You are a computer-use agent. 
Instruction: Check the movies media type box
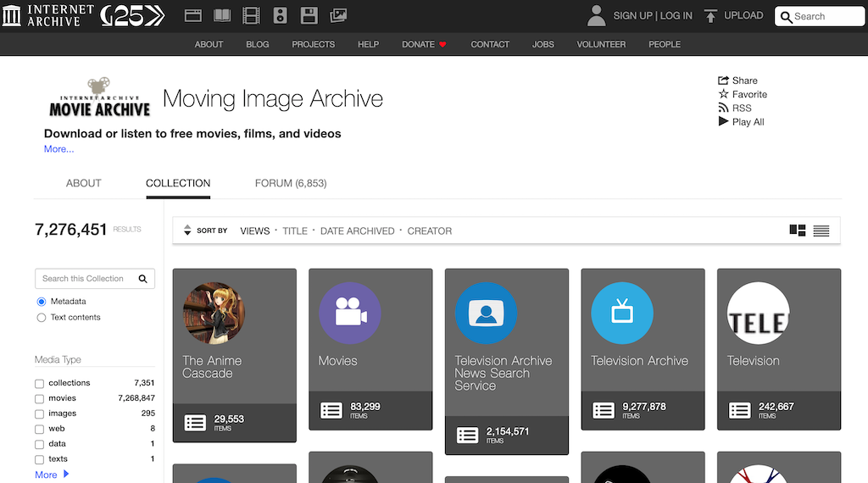pos(39,399)
